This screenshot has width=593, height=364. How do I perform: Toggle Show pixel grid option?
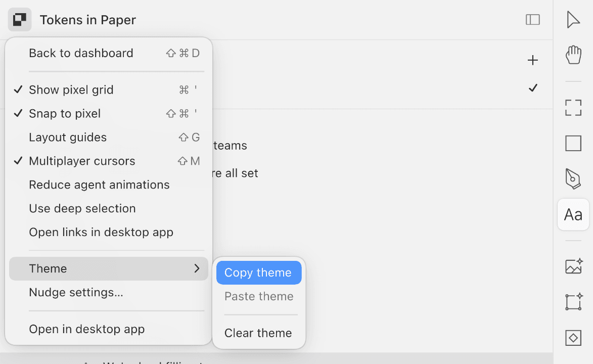click(x=109, y=89)
